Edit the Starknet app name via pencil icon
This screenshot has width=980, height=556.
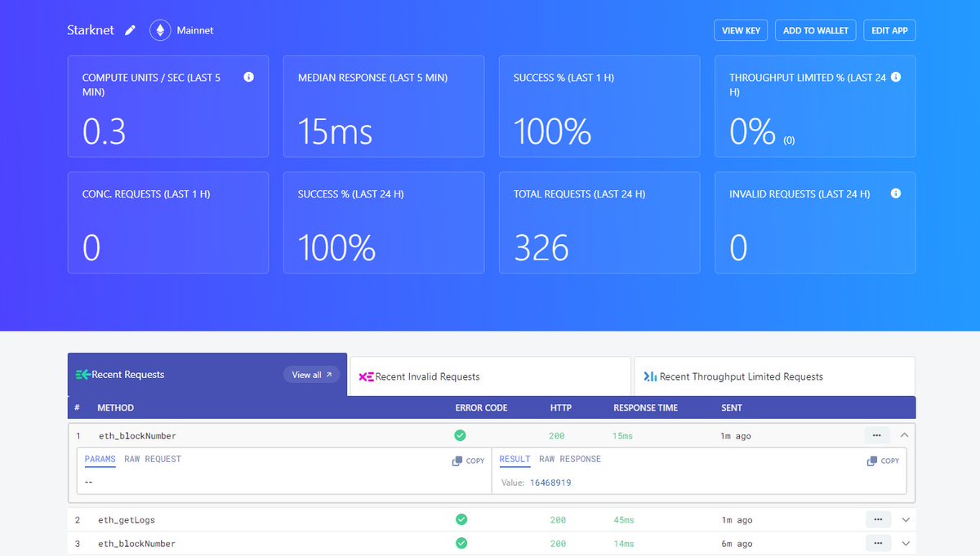pyautogui.click(x=129, y=29)
